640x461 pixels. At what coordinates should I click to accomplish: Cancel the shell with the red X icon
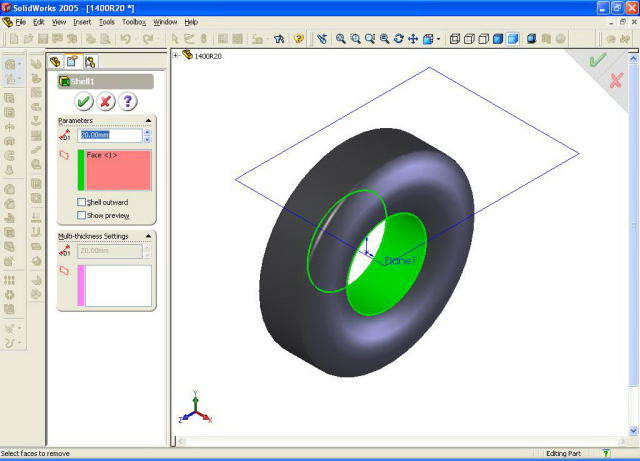tap(105, 101)
